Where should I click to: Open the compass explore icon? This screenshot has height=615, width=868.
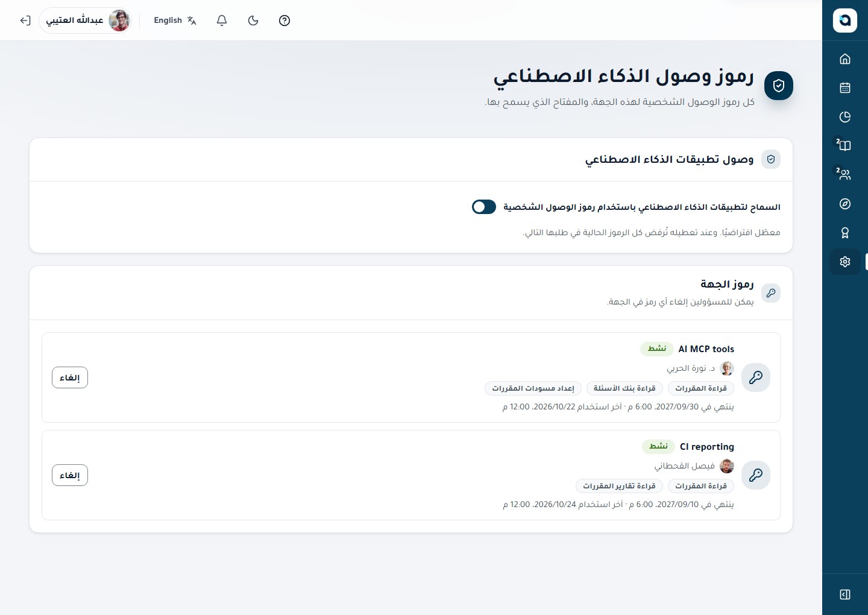(844, 204)
